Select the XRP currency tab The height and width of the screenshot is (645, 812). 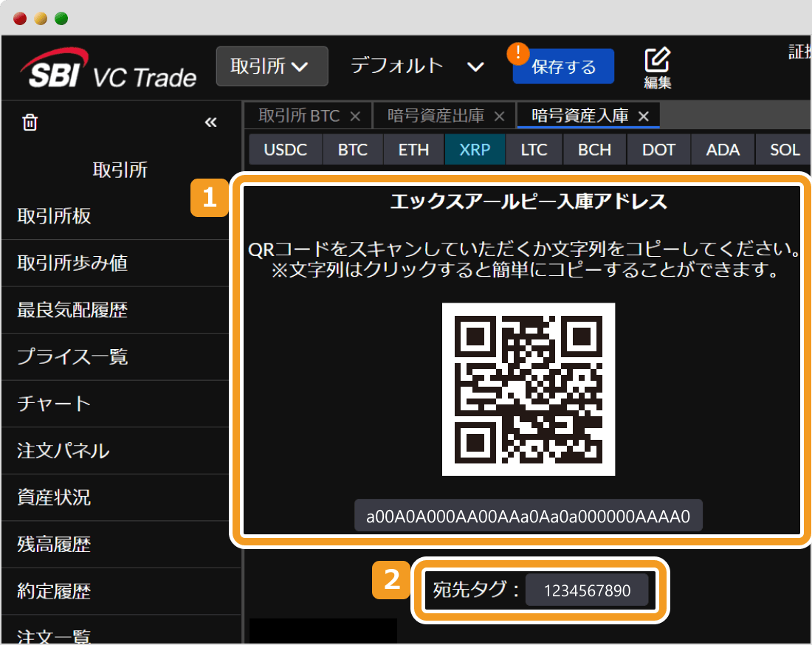pyautogui.click(x=475, y=150)
